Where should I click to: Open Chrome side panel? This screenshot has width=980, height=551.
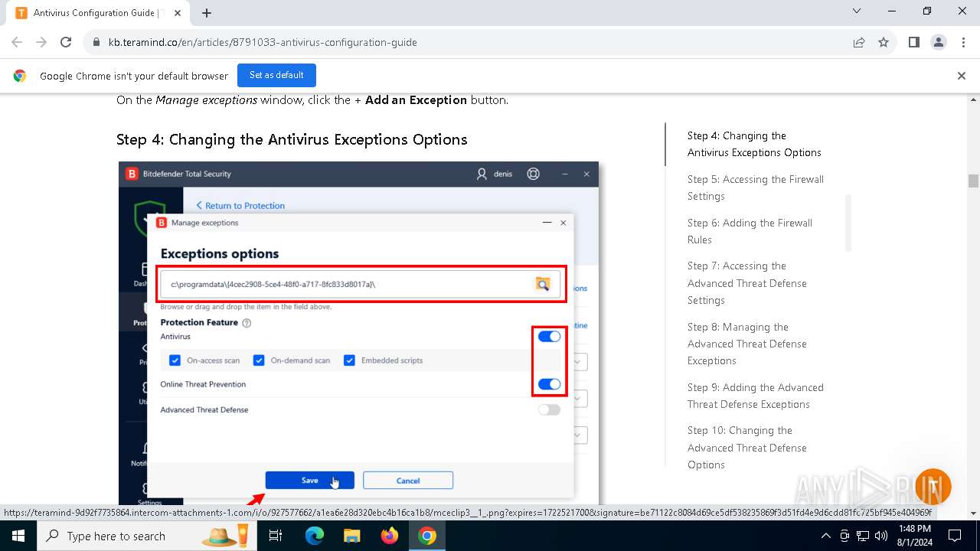(x=914, y=42)
